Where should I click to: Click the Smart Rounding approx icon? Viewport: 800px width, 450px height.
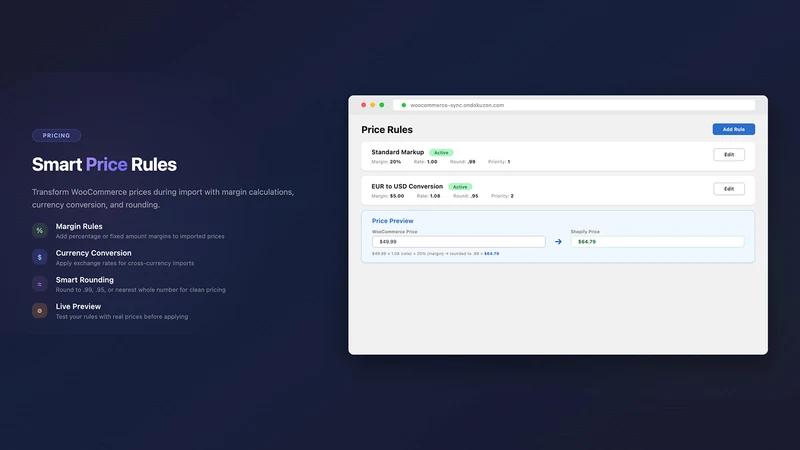(x=40, y=284)
